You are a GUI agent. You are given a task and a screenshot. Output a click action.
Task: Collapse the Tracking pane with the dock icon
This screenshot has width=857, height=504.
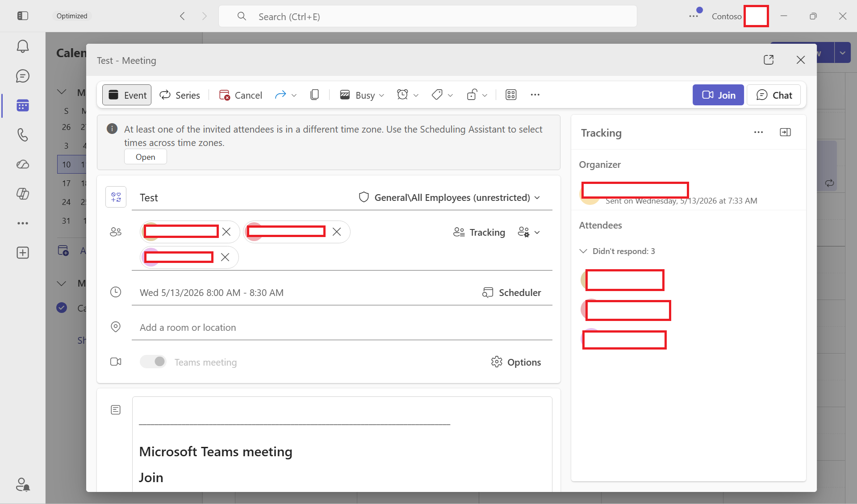[785, 132]
